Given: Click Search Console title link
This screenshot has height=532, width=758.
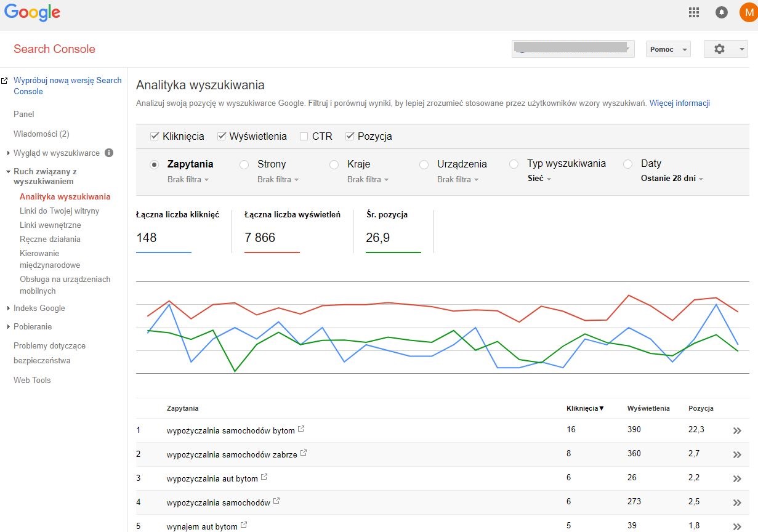Looking at the screenshot, I should tap(54, 49).
